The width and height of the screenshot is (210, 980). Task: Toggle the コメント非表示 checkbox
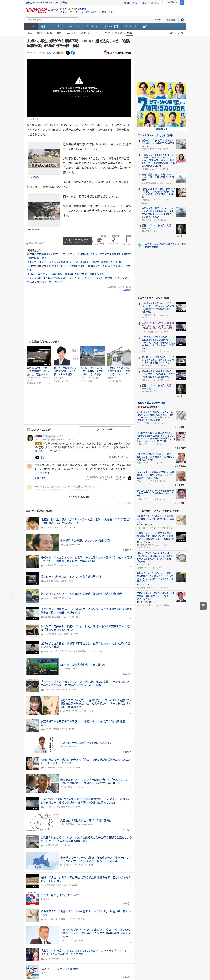coord(115,503)
